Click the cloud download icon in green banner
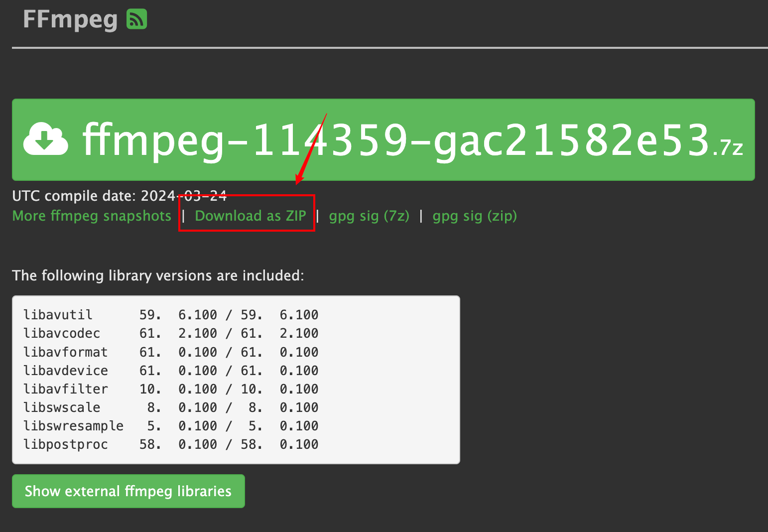The height and width of the screenshot is (532, 768). [45, 139]
